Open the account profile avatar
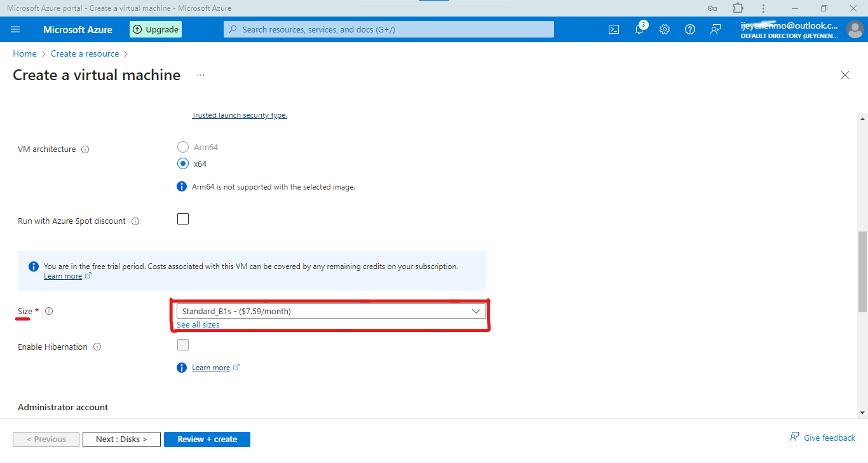This screenshot has height=463, width=868. point(855,29)
